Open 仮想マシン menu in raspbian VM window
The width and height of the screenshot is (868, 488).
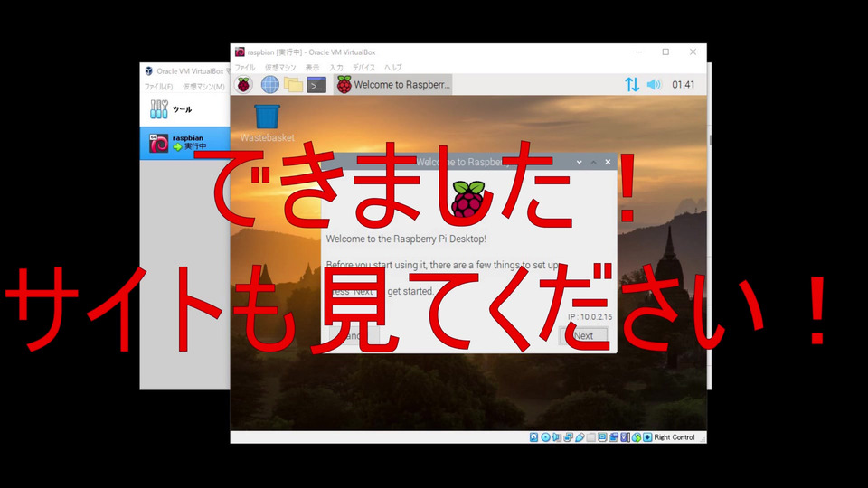click(x=280, y=68)
